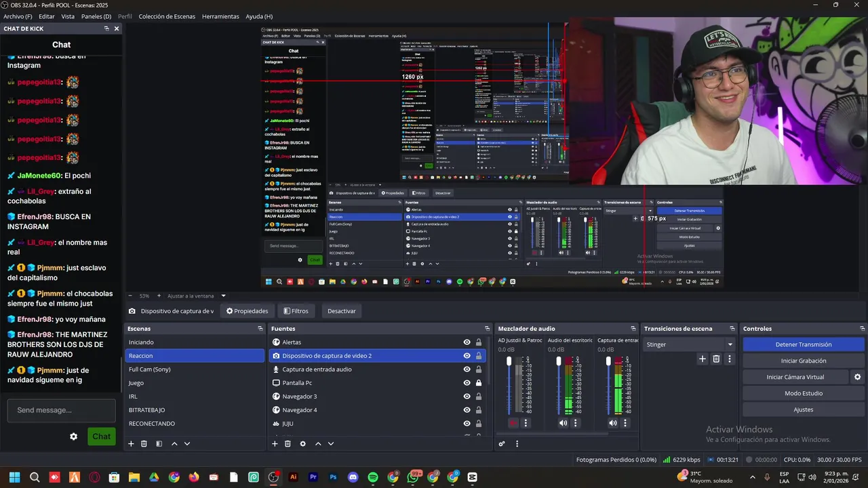Image resolution: width=868 pixels, height=488 pixels.
Task: Float the Escenas dock panel
Action: coord(260,329)
